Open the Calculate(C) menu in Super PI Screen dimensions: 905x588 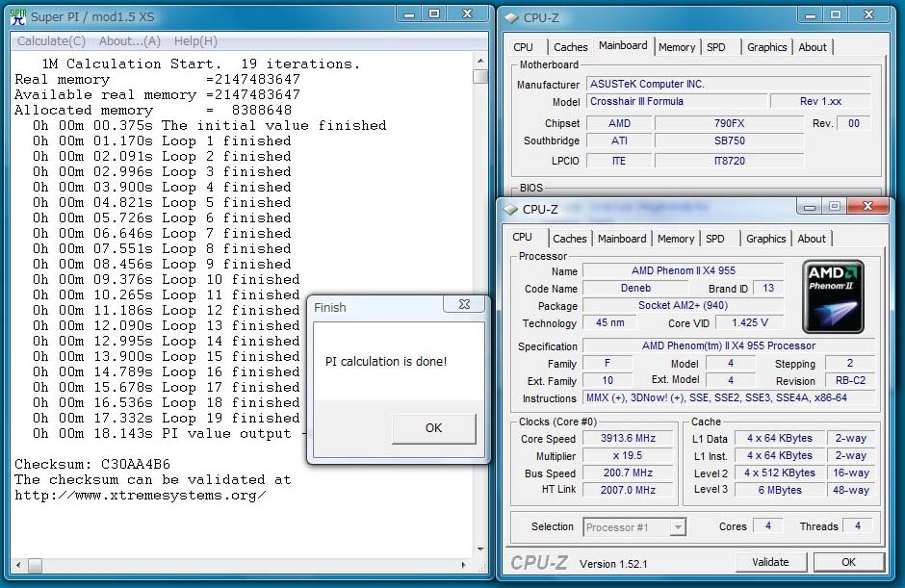tap(51, 41)
